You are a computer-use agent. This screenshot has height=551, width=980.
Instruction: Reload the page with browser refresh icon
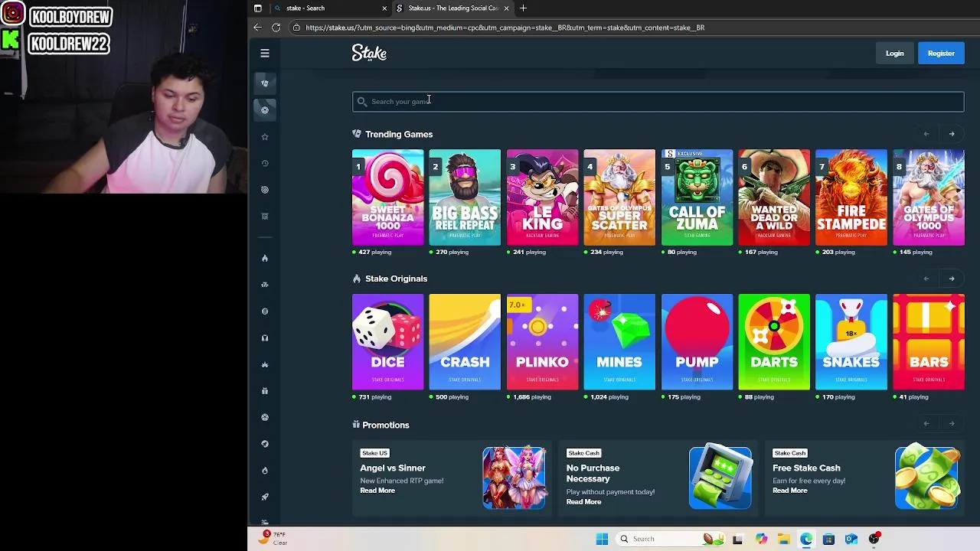(276, 28)
